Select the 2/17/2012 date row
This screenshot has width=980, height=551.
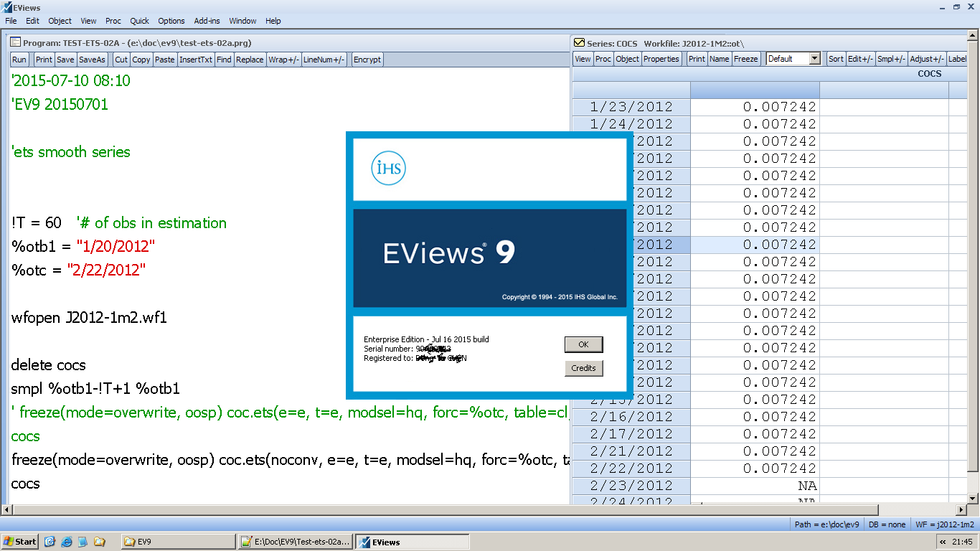(x=631, y=434)
